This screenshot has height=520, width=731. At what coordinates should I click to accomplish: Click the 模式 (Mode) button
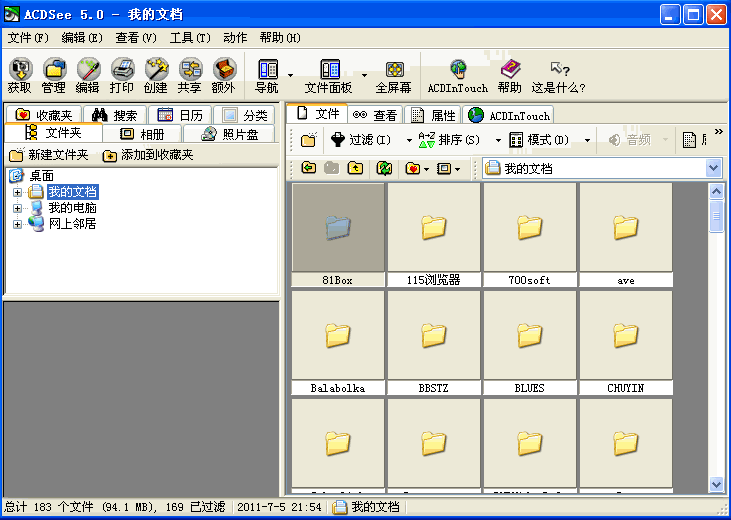539,139
